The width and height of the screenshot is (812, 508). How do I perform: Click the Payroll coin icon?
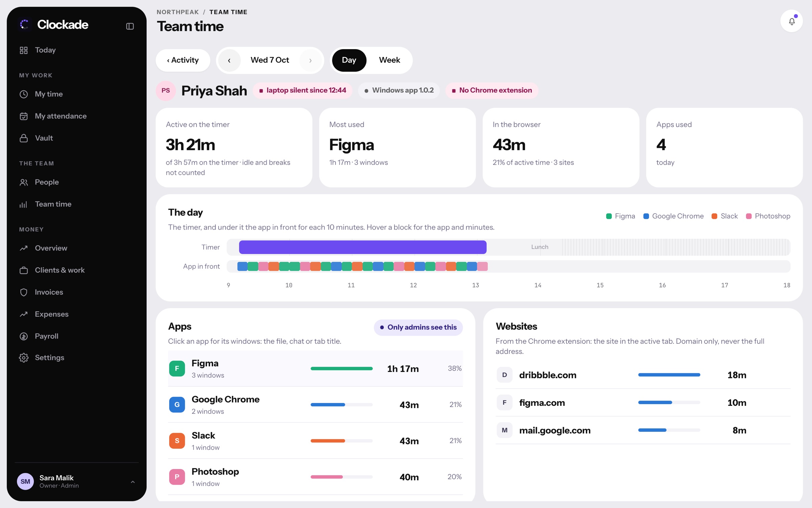[x=24, y=336]
